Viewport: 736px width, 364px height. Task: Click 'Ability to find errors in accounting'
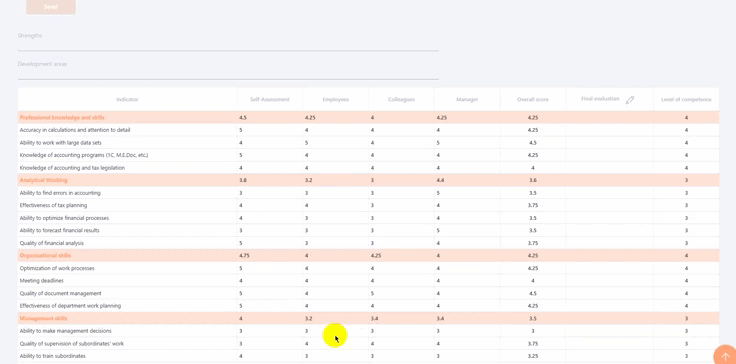[60, 193]
